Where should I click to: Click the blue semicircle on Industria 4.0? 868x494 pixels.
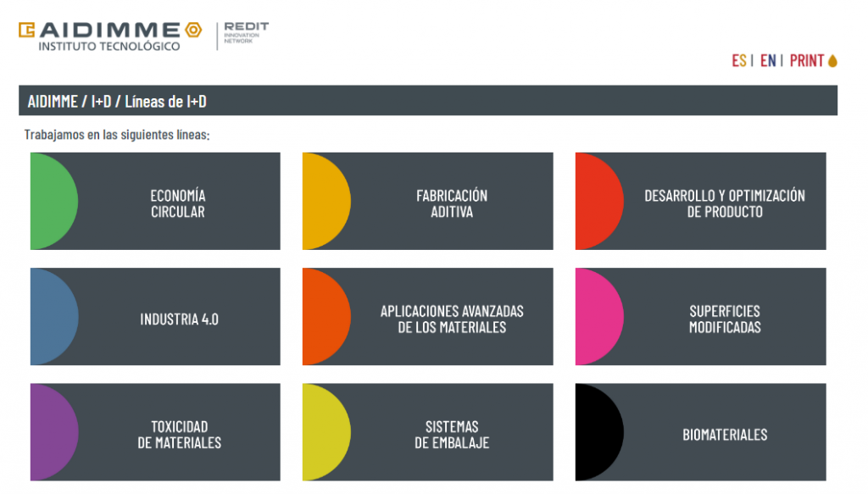pos(54,316)
